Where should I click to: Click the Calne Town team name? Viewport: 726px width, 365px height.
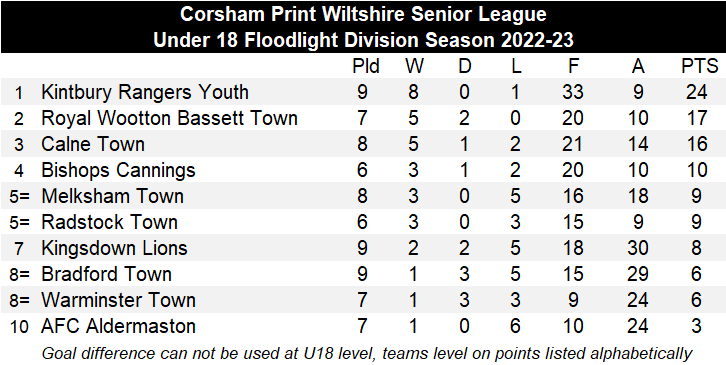93,144
